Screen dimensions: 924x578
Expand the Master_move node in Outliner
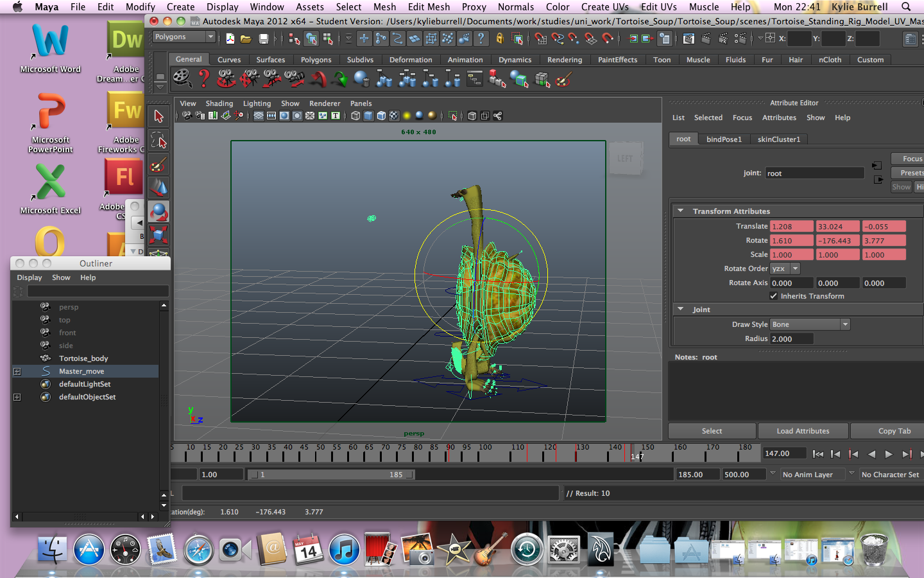[17, 372]
